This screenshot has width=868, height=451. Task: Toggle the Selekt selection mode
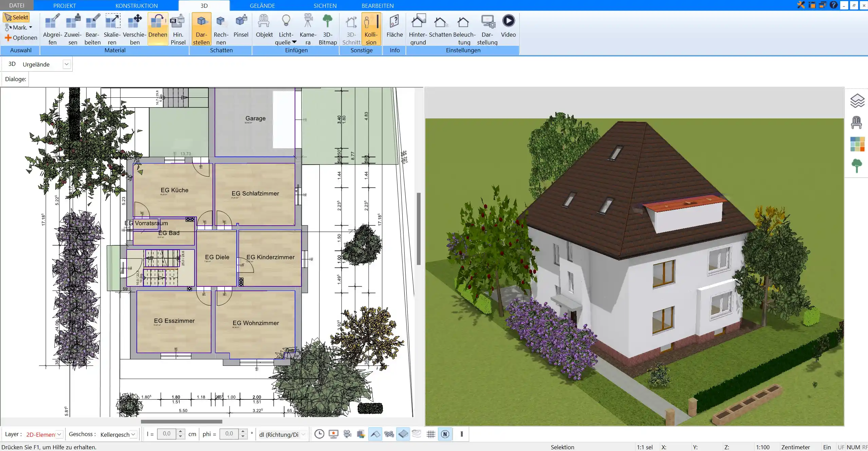pos(17,17)
